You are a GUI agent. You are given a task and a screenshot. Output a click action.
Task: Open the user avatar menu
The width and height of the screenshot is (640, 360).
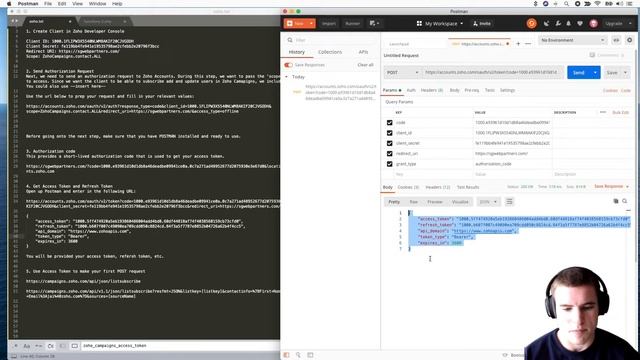click(x=593, y=24)
